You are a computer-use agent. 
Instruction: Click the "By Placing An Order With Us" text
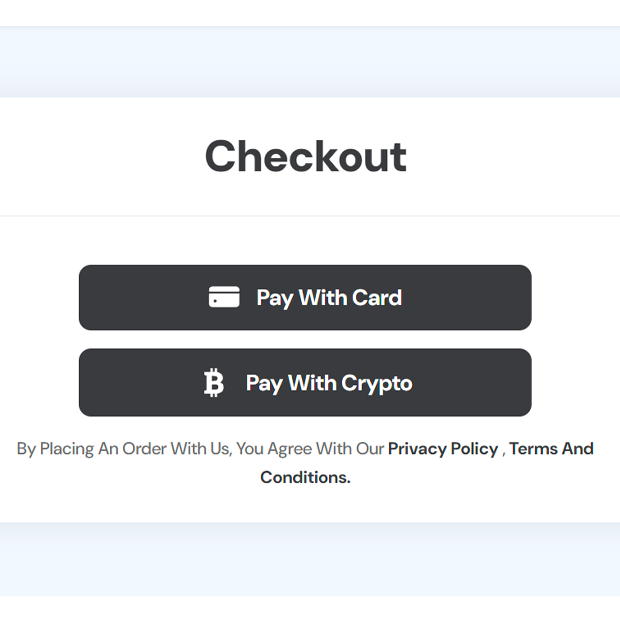(x=123, y=449)
